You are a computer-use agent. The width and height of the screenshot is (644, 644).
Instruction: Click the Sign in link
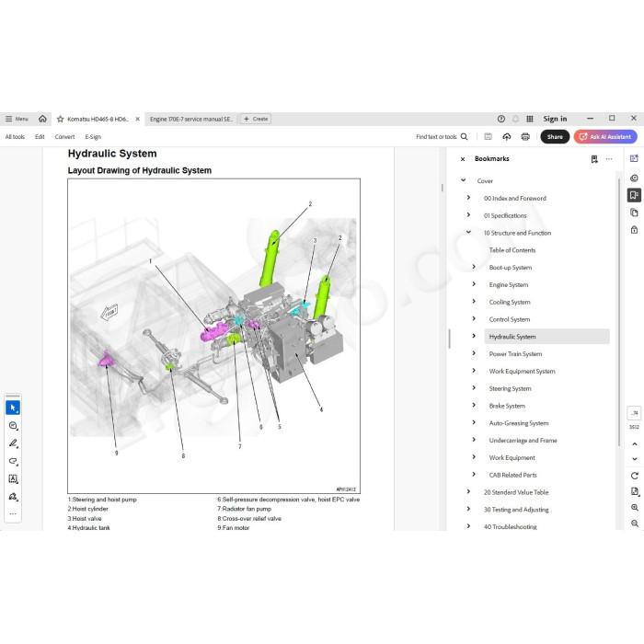555,119
